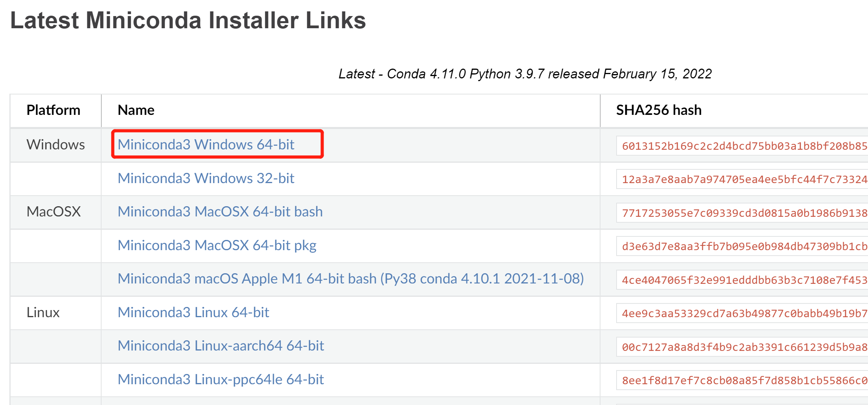Viewport: 868px width, 405px height.
Task: Select the SHA256 hash column header
Action: [x=659, y=110]
